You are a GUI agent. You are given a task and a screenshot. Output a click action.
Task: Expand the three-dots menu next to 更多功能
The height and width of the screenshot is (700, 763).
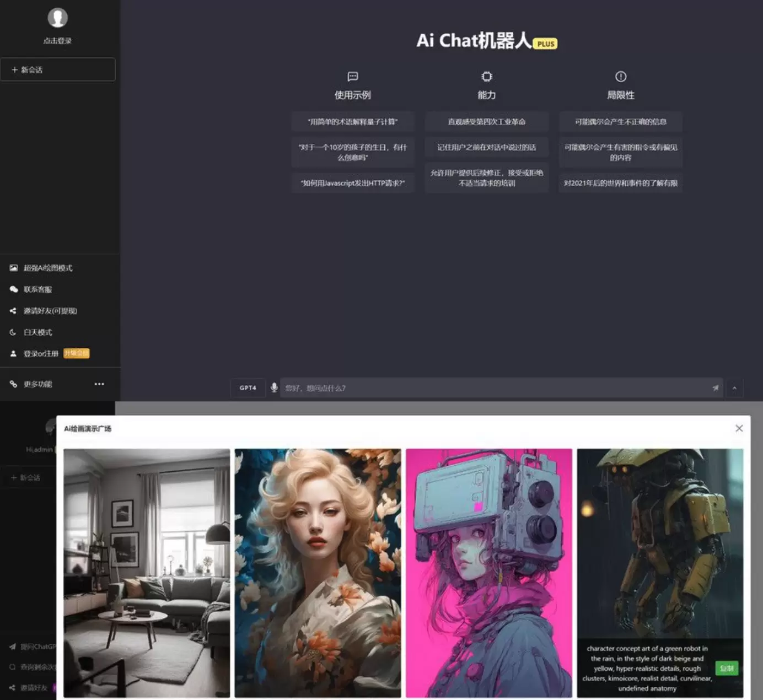click(99, 384)
